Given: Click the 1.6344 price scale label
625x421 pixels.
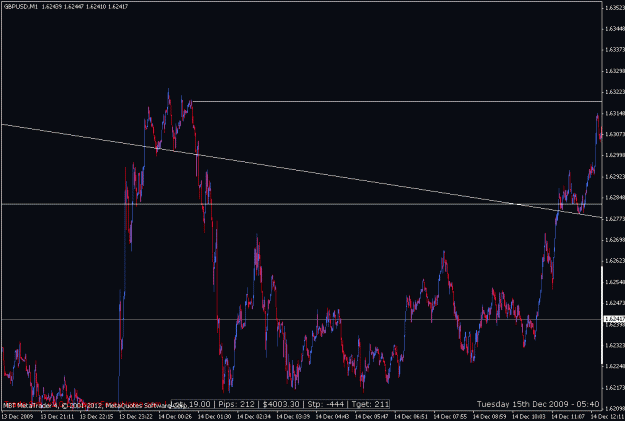Looking at the screenshot, I should [x=615, y=29].
